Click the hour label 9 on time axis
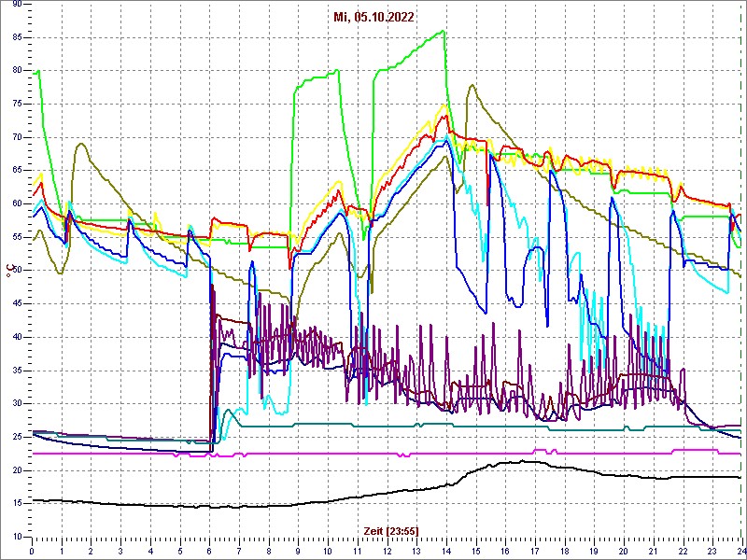 point(298,550)
